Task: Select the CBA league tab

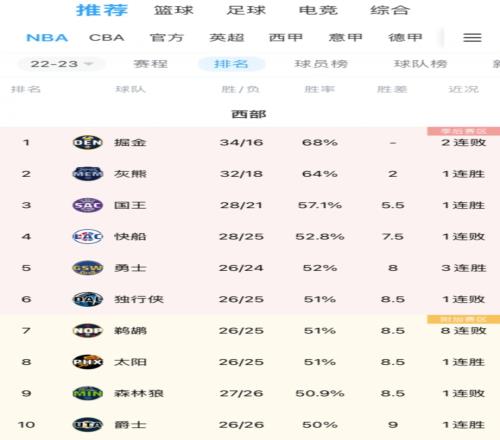Action: [107, 37]
